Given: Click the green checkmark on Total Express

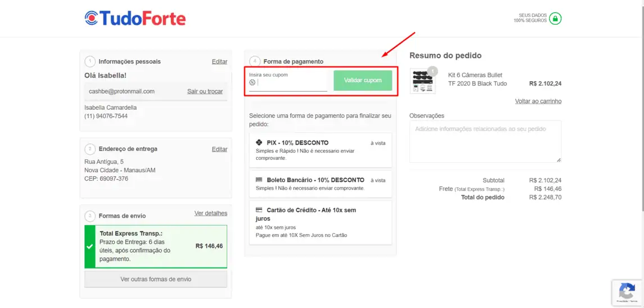Looking at the screenshot, I should click(89, 247).
